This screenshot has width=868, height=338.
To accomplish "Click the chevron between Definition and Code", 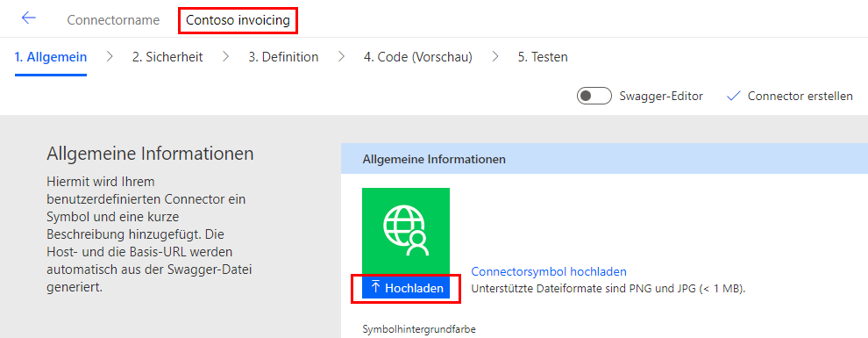I will coord(341,56).
